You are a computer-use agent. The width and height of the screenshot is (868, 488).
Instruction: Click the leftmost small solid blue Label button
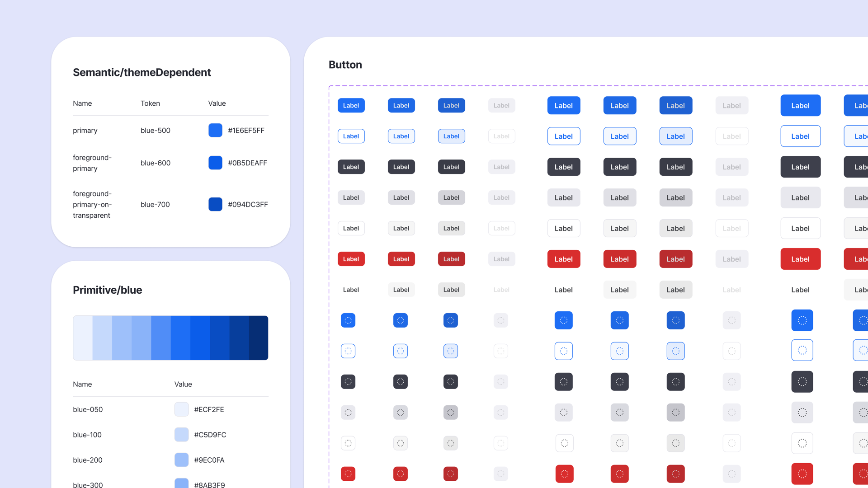(x=351, y=105)
